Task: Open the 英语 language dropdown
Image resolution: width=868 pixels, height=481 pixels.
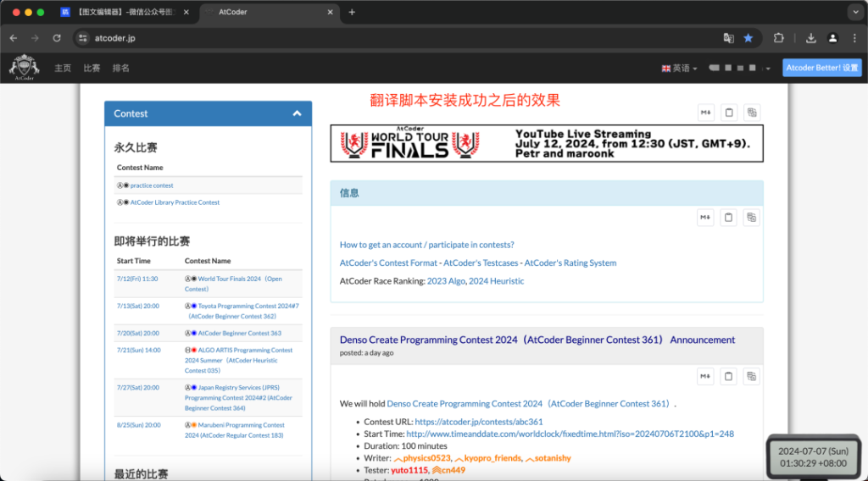Action: click(x=679, y=68)
